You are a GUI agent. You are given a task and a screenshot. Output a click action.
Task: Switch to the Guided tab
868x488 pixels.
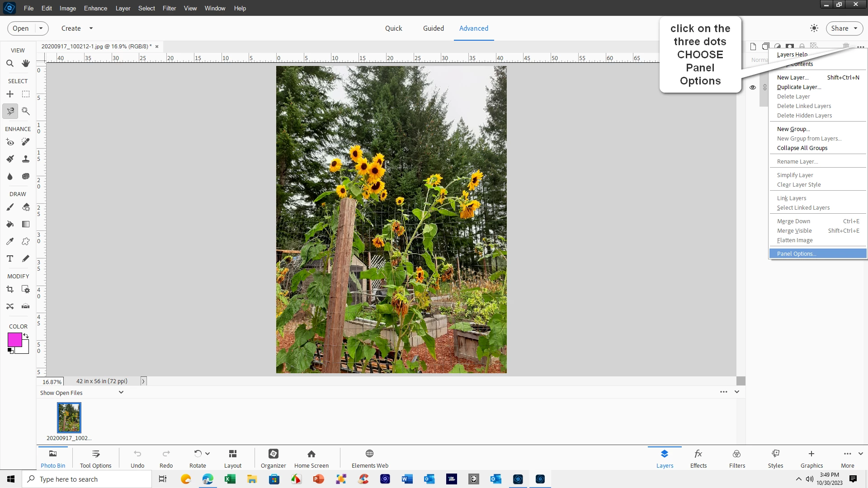pos(433,28)
